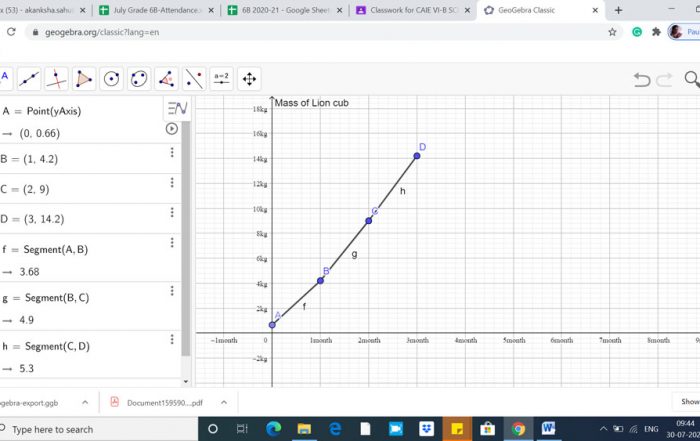The image size is (700, 441).
Task: Switch to the akanksha.sahu mail tab
Action: (x=43, y=10)
